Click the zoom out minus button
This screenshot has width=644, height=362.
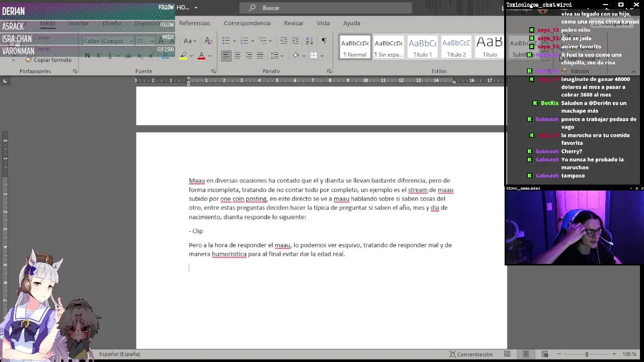point(559,354)
